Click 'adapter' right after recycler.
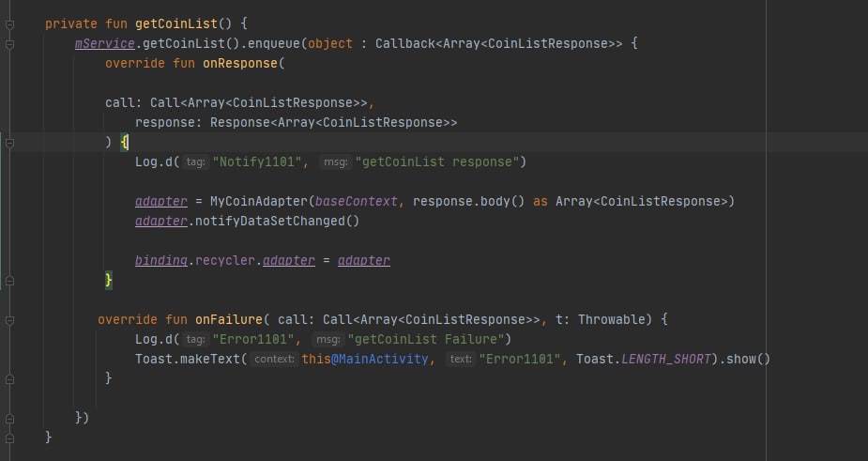Viewport: 868px width, 461px height. pyautogui.click(x=288, y=260)
